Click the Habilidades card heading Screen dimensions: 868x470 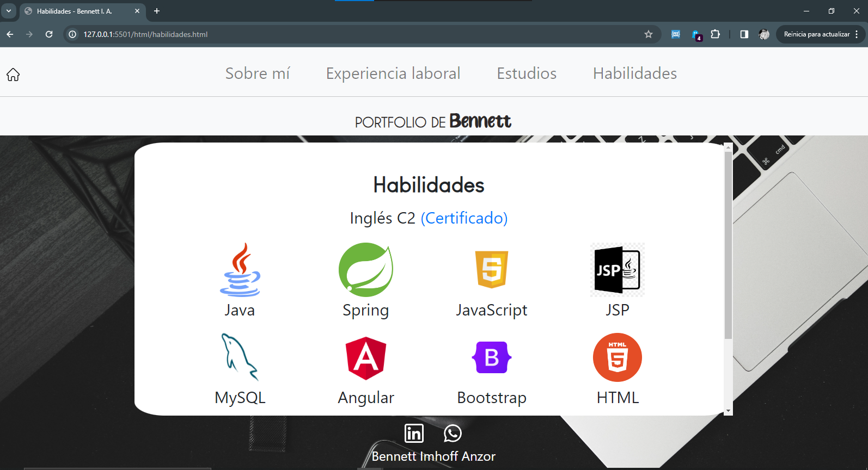point(429,185)
